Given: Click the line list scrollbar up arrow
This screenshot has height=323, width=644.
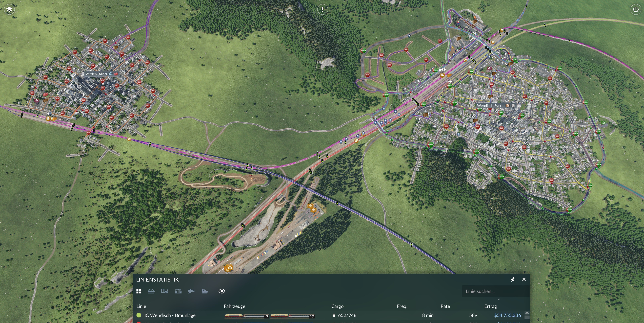Looking at the screenshot, I should (527, 313).
